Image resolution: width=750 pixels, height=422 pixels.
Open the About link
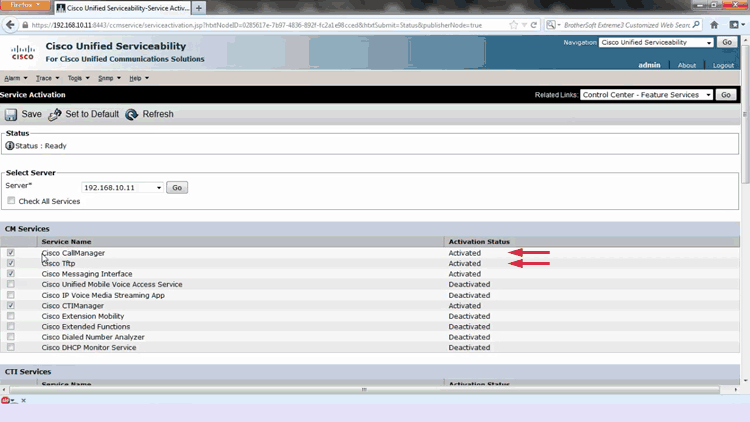(x=687, y=66)
